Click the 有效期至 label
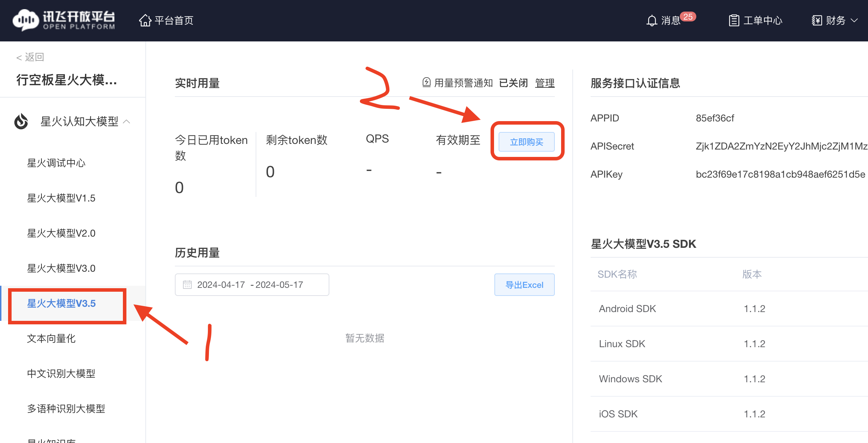The width and height of the screenshot is (868, 443). click(458, 140)
